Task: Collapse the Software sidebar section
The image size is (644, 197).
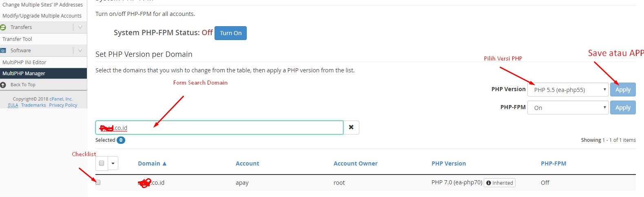Action: pyautogui.click(x=80, y=51)
